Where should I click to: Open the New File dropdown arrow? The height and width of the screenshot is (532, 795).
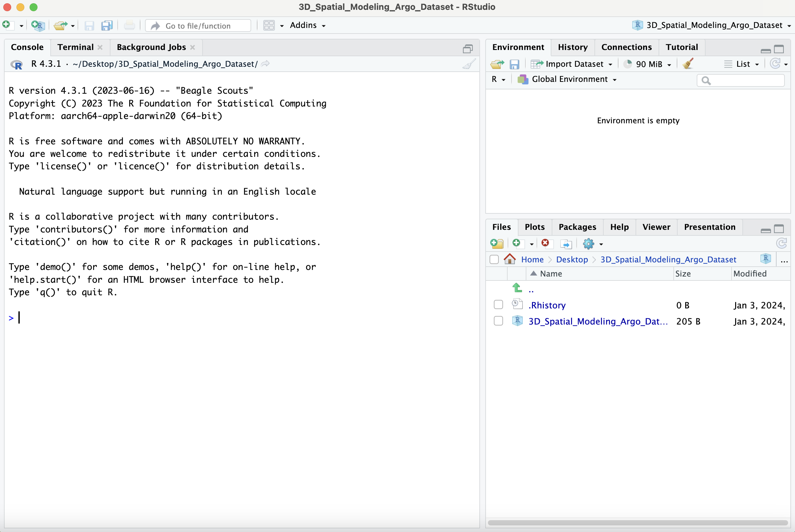21,26
